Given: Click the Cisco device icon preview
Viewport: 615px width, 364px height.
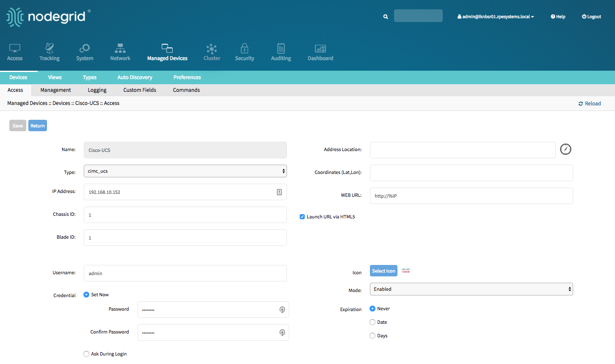Looking at the screenshot, I should (406, 270).
